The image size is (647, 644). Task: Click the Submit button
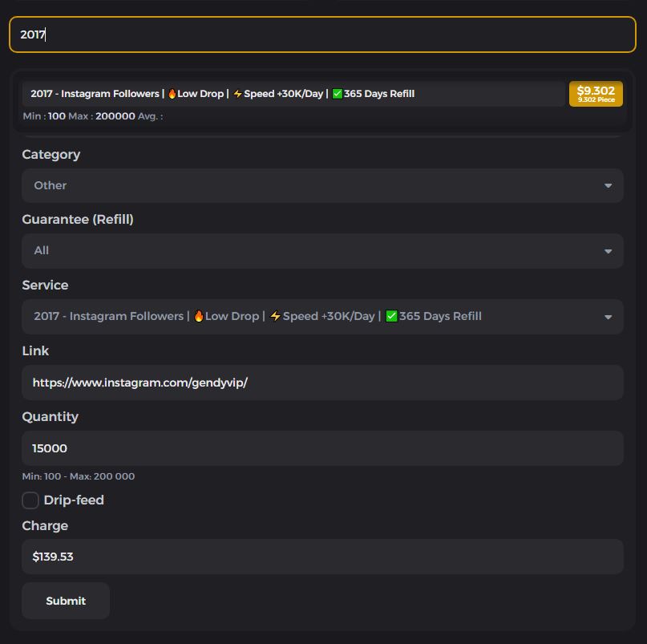point(65,600)
